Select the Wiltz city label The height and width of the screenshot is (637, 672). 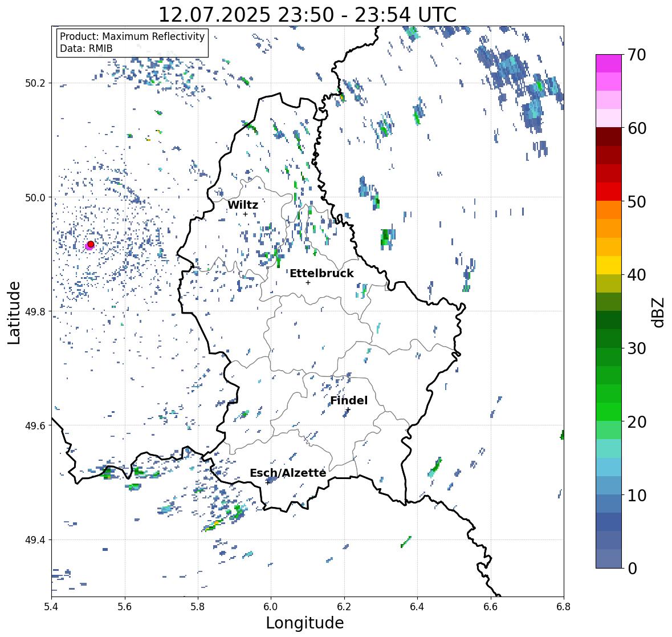tap(243, 205)
